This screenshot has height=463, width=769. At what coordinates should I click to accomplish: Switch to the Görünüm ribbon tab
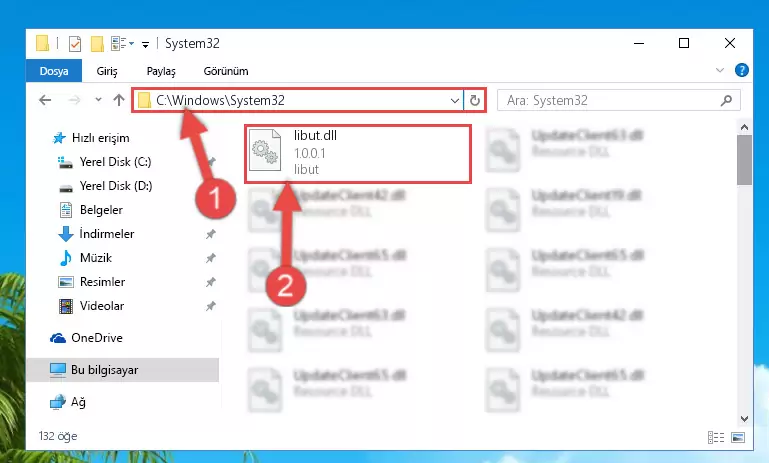point(226,71)
